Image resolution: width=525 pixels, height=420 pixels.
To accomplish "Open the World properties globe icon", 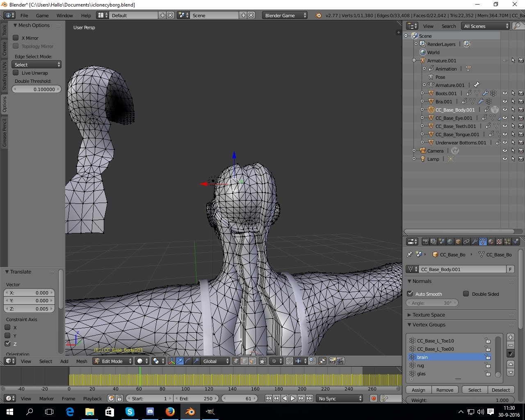I will click(450, 242).
